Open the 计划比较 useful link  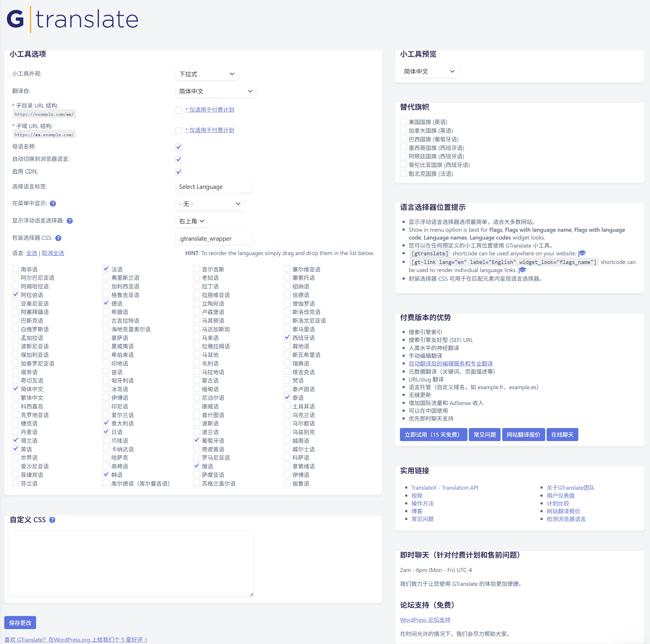[x=558, y=504]
